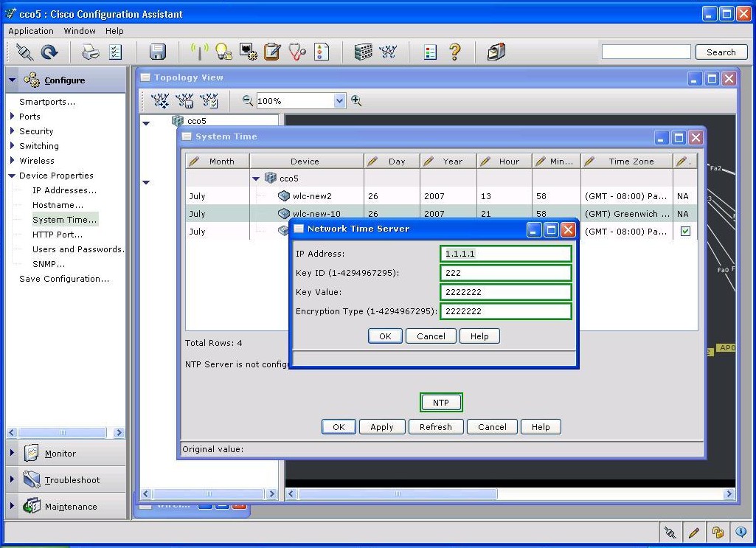Select the wlc-new2 device row

click(441, 196)
